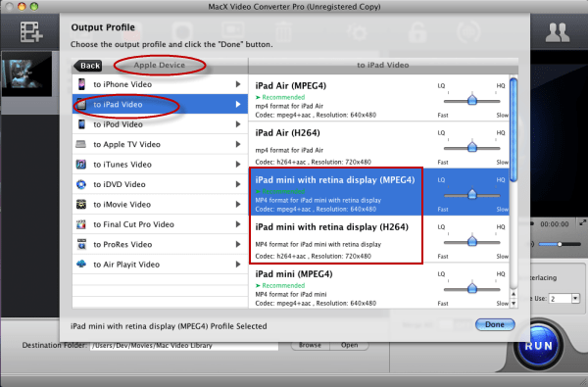588x387 pixels.
Task: Click the iPhone icon beside to iPhone Video
Action: [x=81, y=84]
